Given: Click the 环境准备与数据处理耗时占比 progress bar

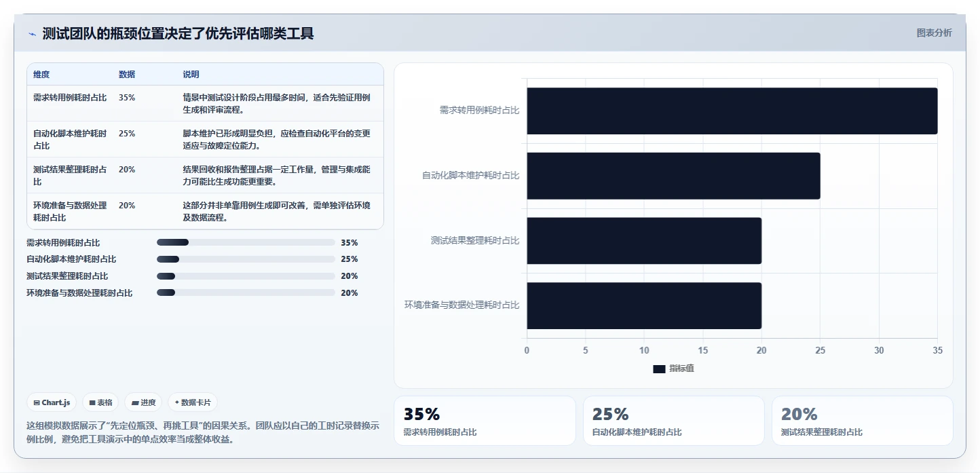Looking at the screenshot, I should [246, 292].
